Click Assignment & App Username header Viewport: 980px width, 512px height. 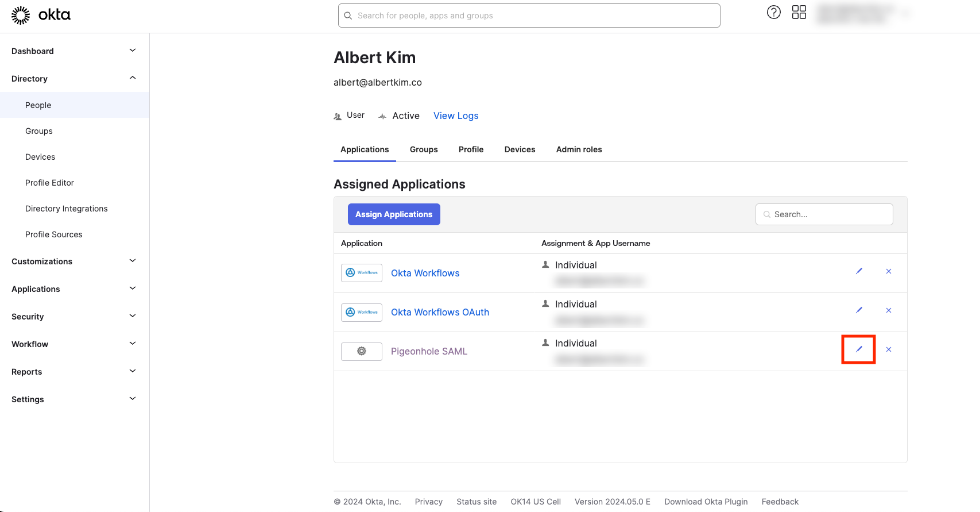[596, 243]
